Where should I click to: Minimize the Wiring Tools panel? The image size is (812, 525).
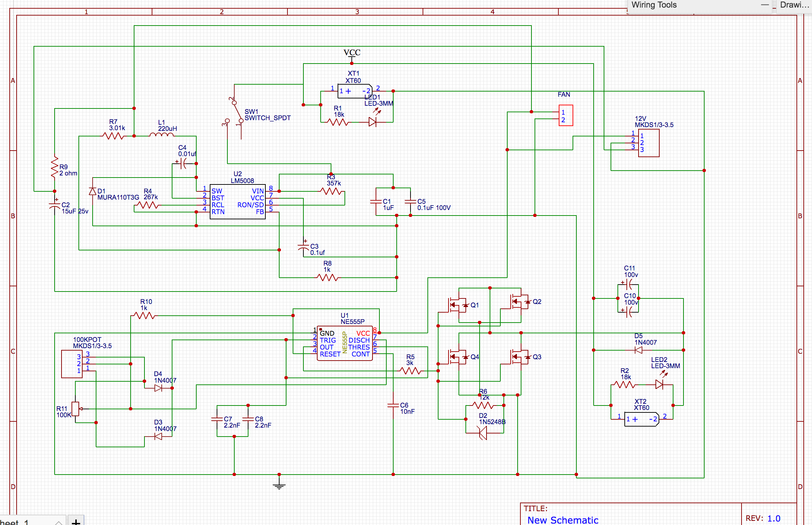pyautogui.click(x=765, y=5)
